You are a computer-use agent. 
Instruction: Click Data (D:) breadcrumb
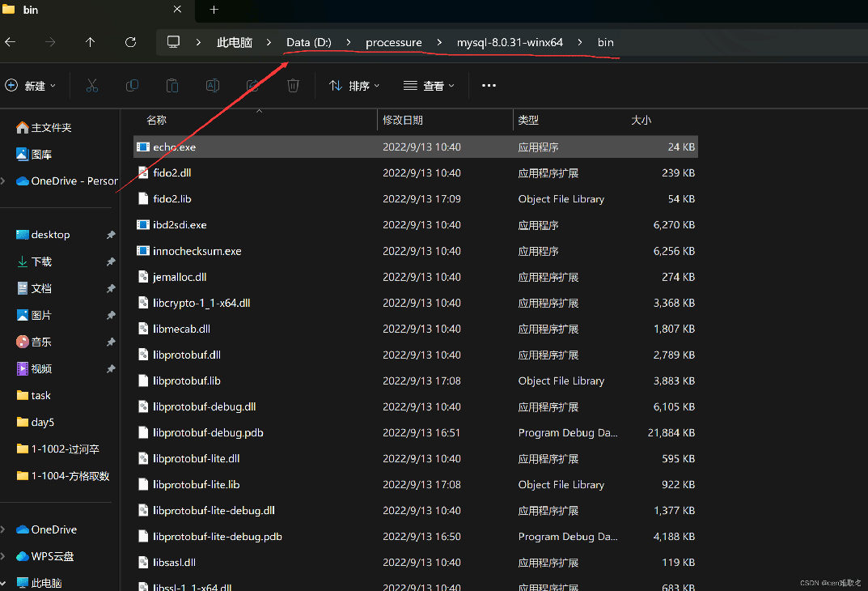(309, 42)
